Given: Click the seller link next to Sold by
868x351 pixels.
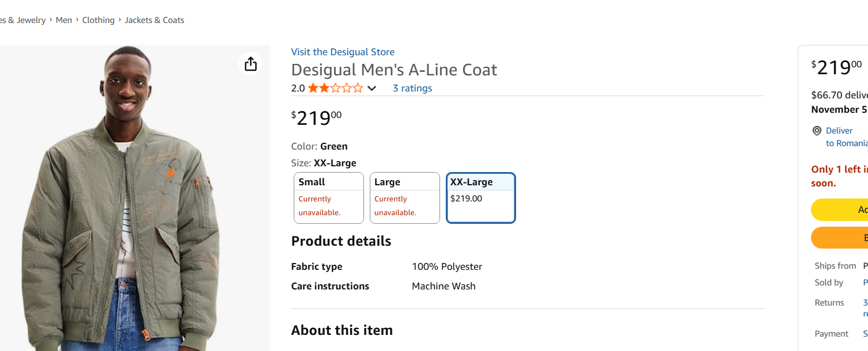Looking at the screenshot, I should [865, 283].
